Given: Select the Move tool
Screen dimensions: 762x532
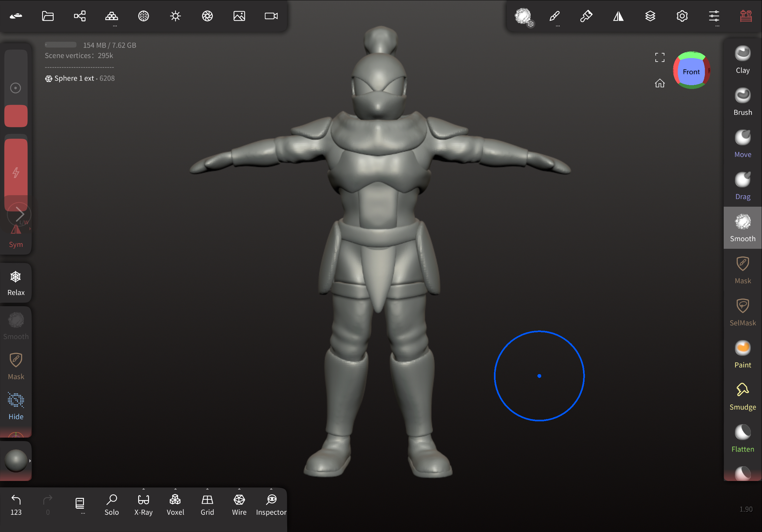Looking at the screenshot, I should tap(743, 144).
